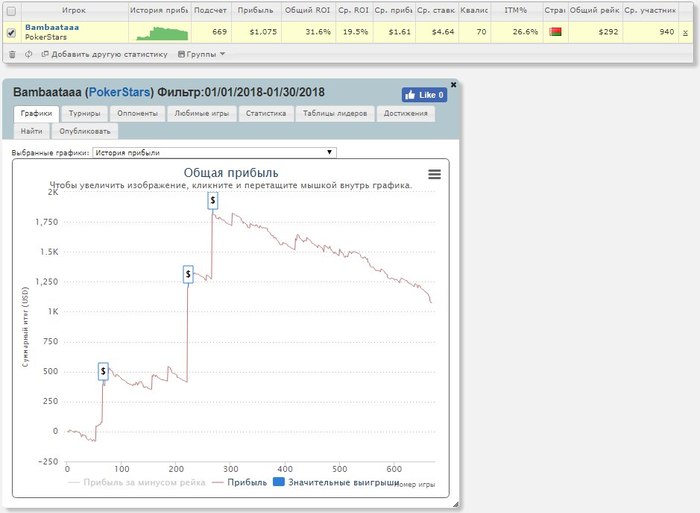This screenshot has height=513, width=700.
Task: Open chart hamburger menu icon
Action: pyautogui.click(x=434, y=174)
